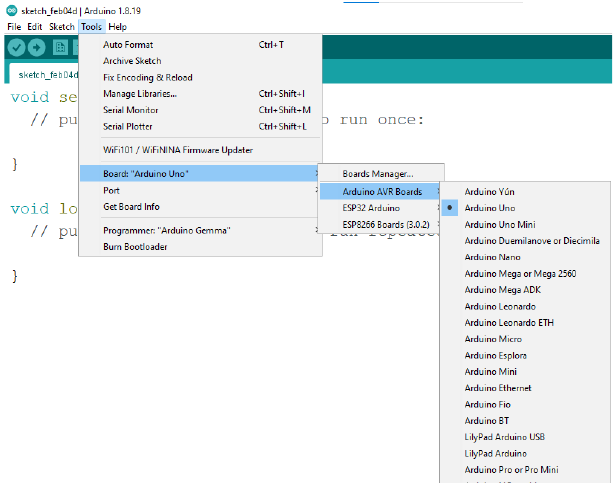Select the Arduino Ethernet board

click(526, 388)
